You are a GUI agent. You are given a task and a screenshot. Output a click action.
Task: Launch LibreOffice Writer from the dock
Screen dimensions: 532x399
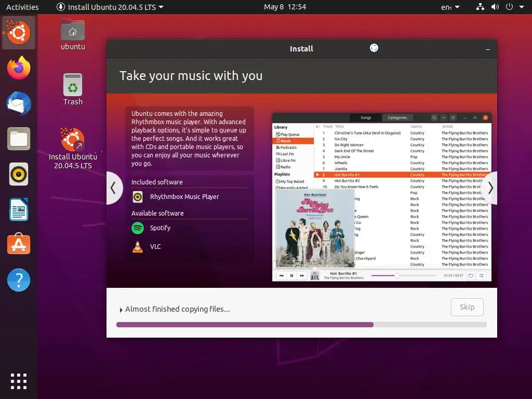pos(19,210)
